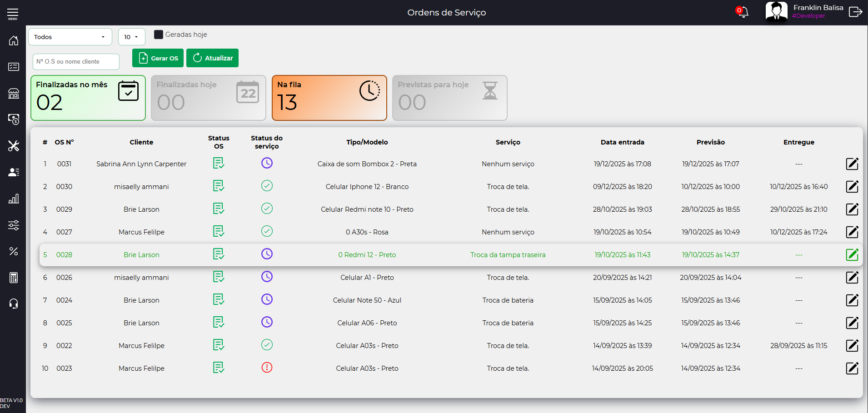Open the page size dropdown showing 10

131,37
